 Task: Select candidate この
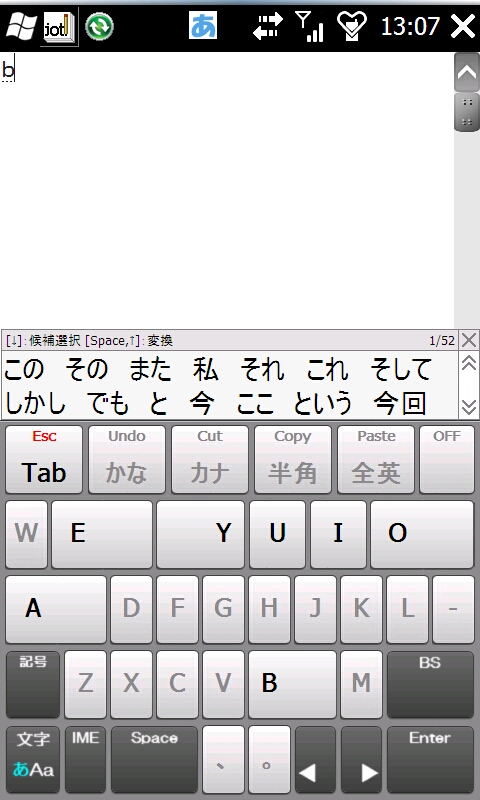click(x=24, y=369)
